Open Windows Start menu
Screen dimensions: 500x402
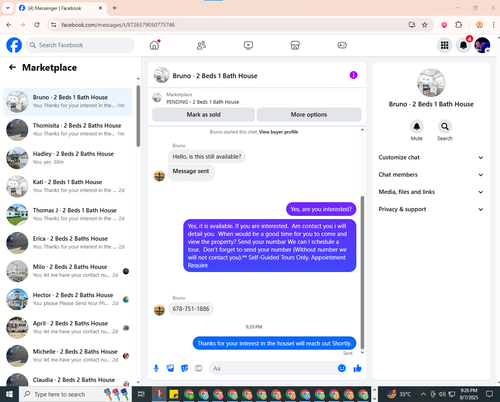pyautogui.click(x=9, y=394)
